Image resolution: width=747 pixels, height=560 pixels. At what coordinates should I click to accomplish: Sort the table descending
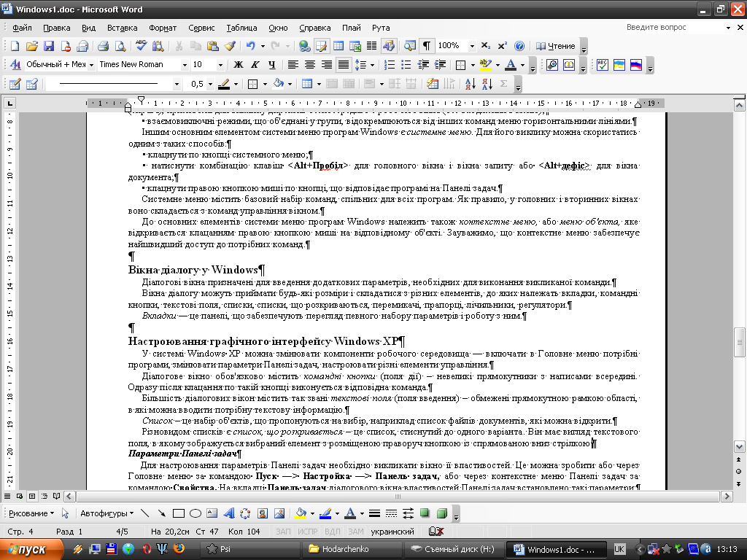(x=487, y=85)
